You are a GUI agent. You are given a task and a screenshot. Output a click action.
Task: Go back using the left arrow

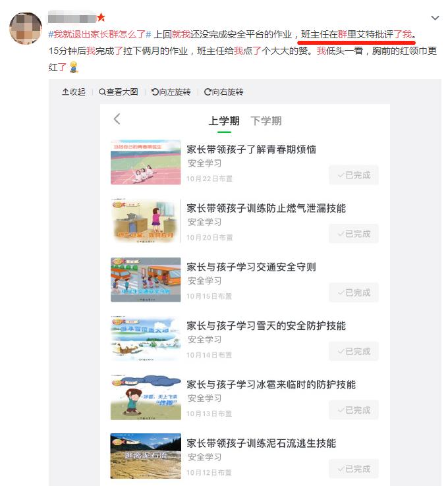(117, 119)
